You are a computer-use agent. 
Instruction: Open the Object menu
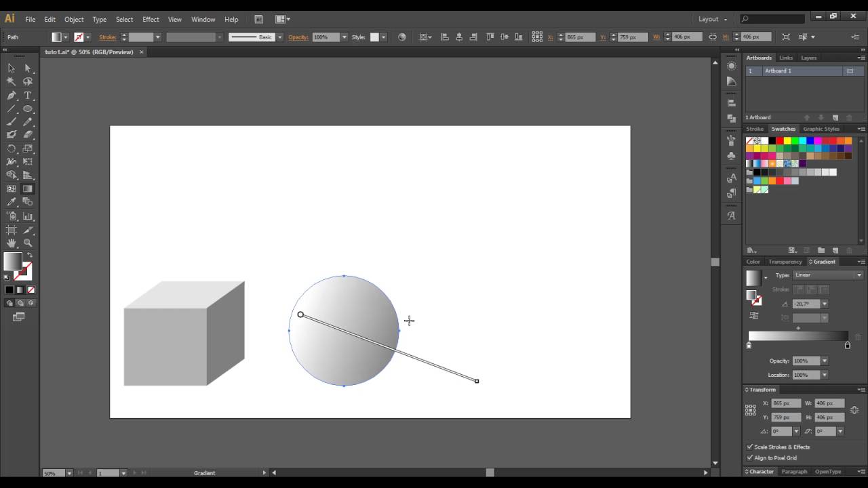(74, 19)
